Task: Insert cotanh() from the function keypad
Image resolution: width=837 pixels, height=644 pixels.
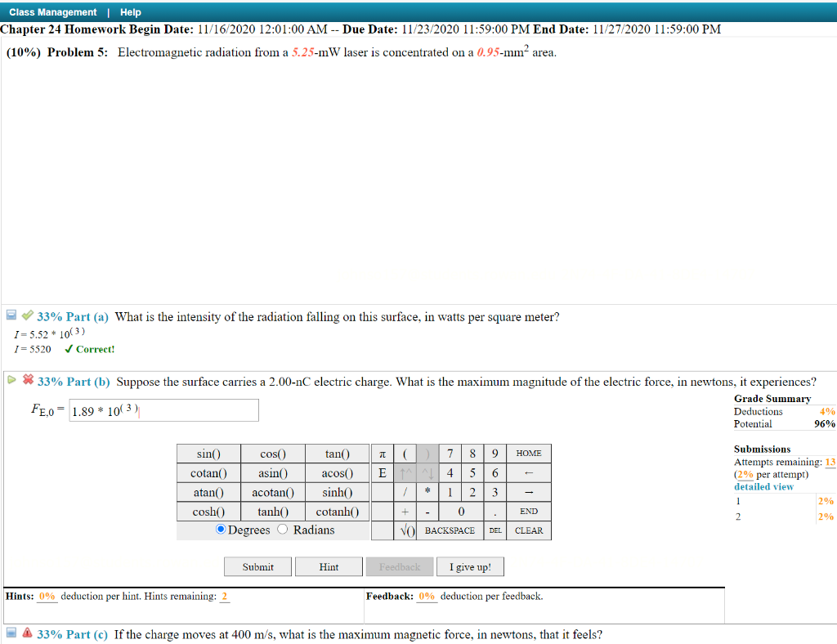Action: click(337, 511)
